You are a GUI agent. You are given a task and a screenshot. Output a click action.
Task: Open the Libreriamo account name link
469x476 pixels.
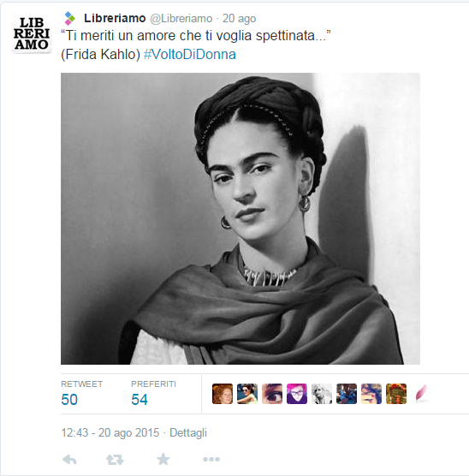pyautogui.click(x=115, y=18)
